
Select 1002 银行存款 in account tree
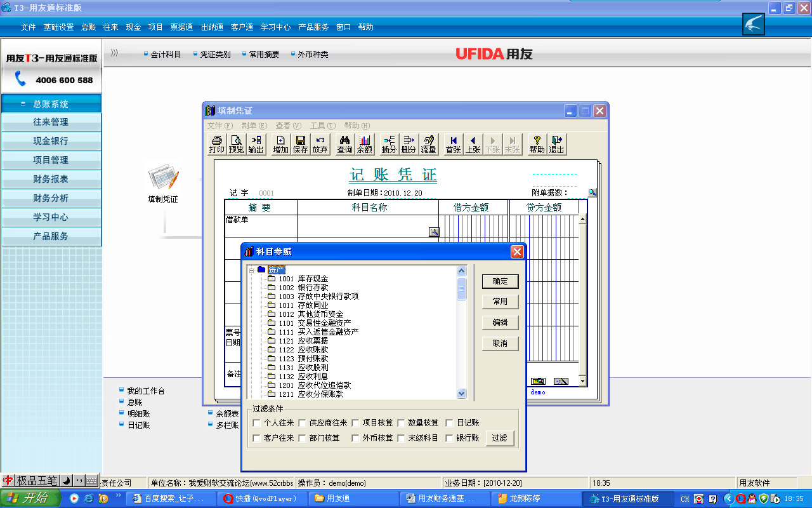[303, 288]
